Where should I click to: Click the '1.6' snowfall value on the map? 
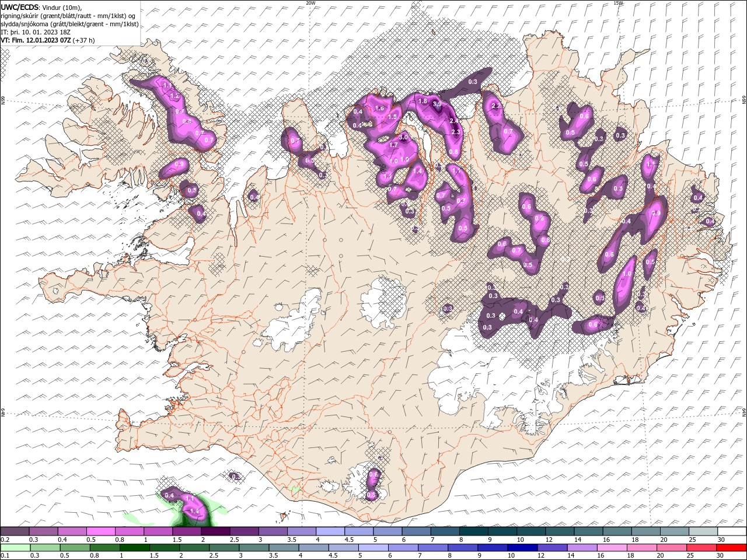tap(379, 108)
